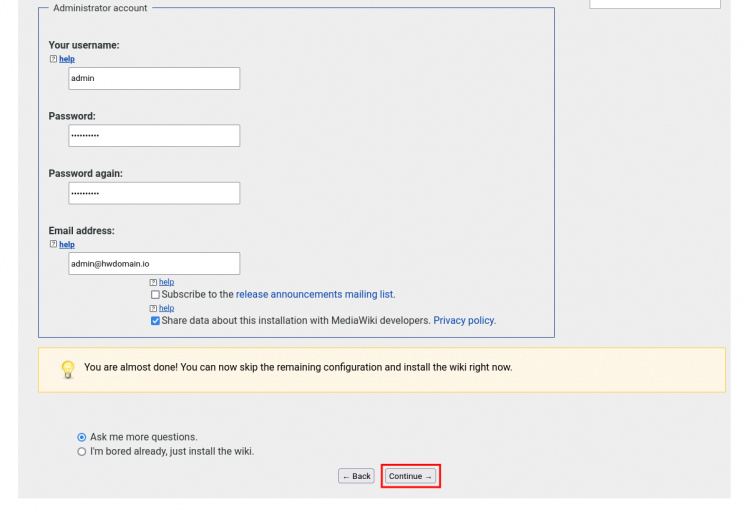Uncheck Share data about this installation
The width and height of the screenshot is (750, 512).
click(155, 321)
